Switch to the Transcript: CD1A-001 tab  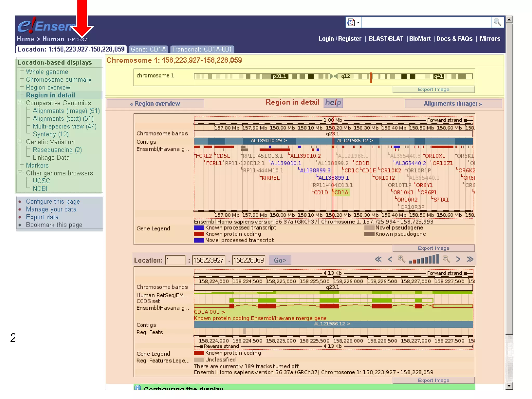202,49
